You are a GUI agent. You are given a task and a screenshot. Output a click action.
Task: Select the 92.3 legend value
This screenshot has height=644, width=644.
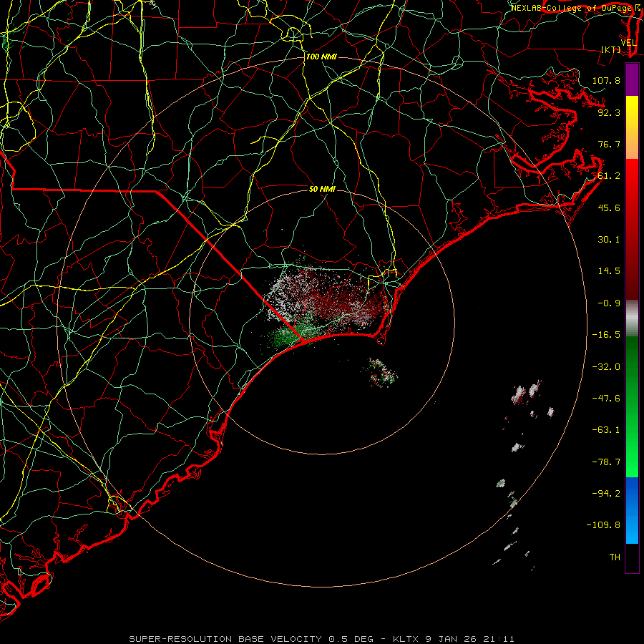(609, 112)
